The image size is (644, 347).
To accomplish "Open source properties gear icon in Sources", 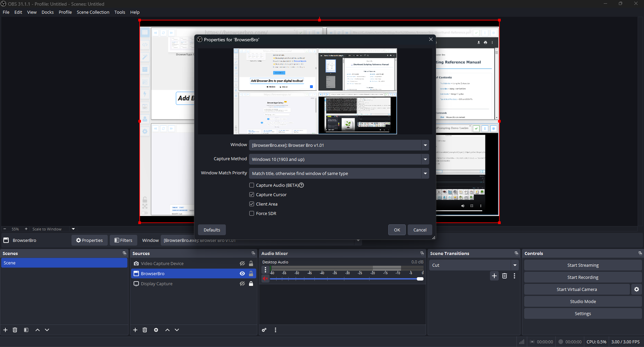I will 156,330.
